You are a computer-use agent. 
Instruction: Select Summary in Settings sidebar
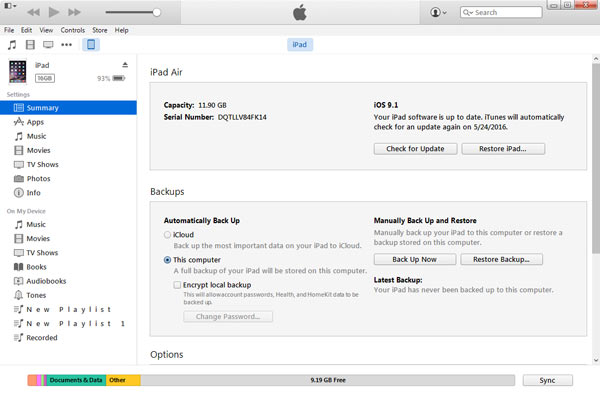68,108
